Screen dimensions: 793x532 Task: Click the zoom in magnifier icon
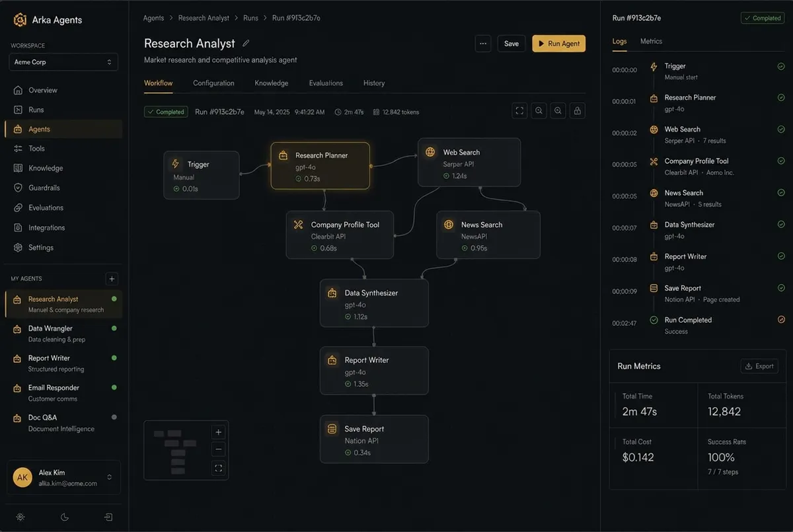click(558, 111)
